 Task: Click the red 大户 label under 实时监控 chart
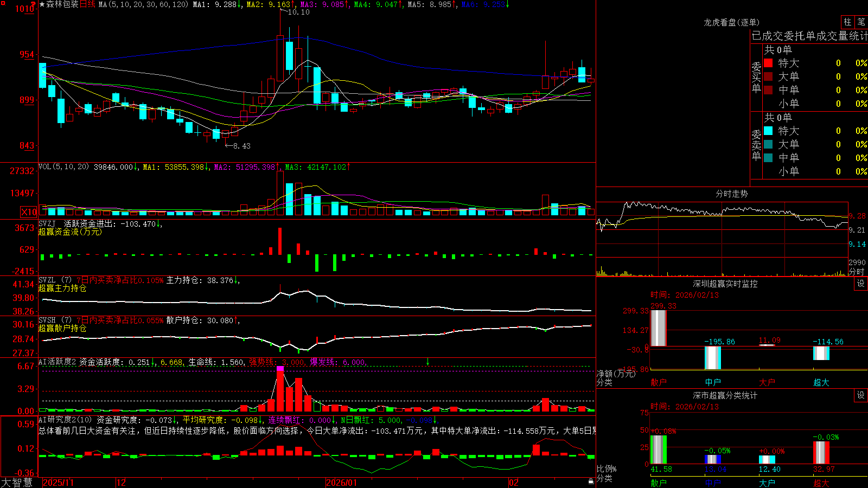(x=767, y=382)
